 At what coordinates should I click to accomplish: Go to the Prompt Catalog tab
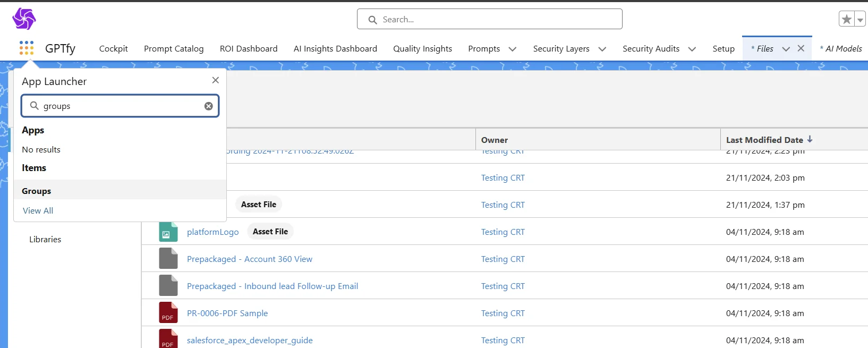point(174,49)
